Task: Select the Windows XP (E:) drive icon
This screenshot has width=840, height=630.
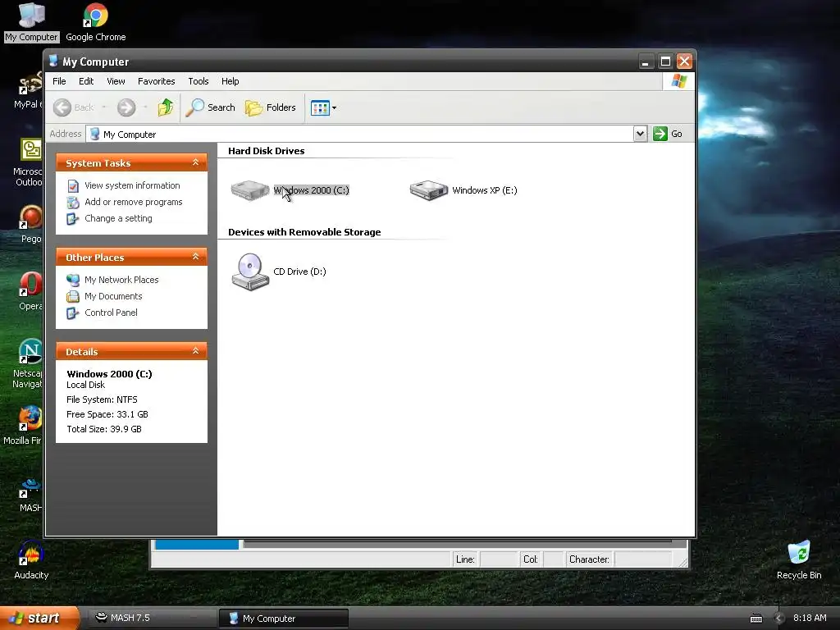Action: coord(428,190)
